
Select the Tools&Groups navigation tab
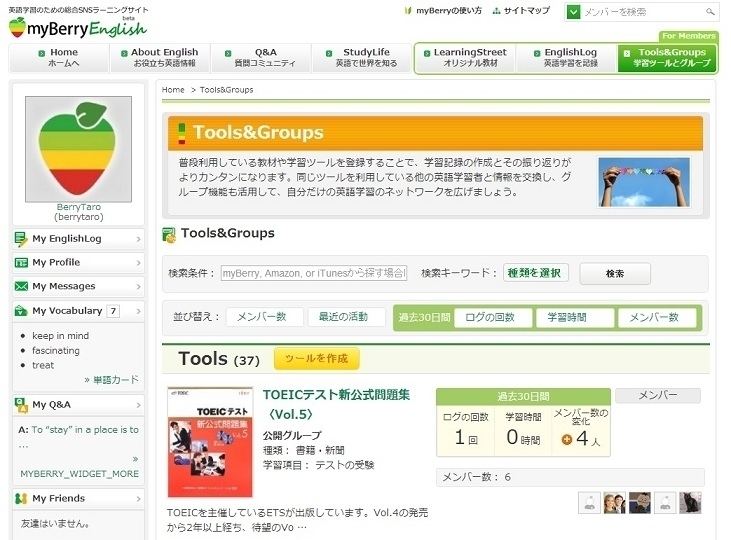[667, 58]
